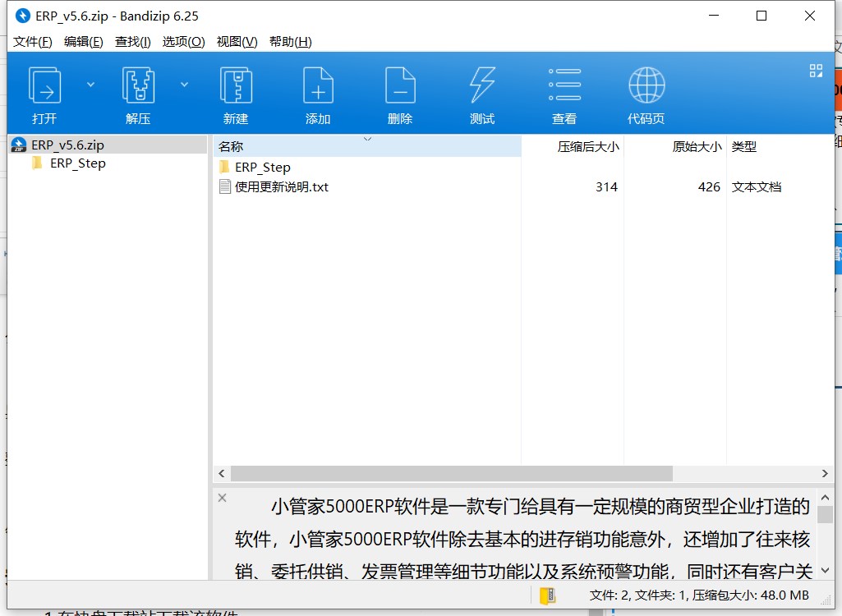This screenshot has width=842, height=616.
Task: Click the horizontal scrollbar in file list
Action: click(x=452, y=474)
